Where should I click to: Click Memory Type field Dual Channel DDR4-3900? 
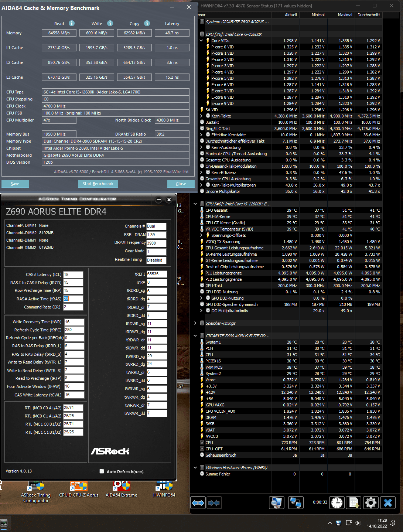click(116, 141)
